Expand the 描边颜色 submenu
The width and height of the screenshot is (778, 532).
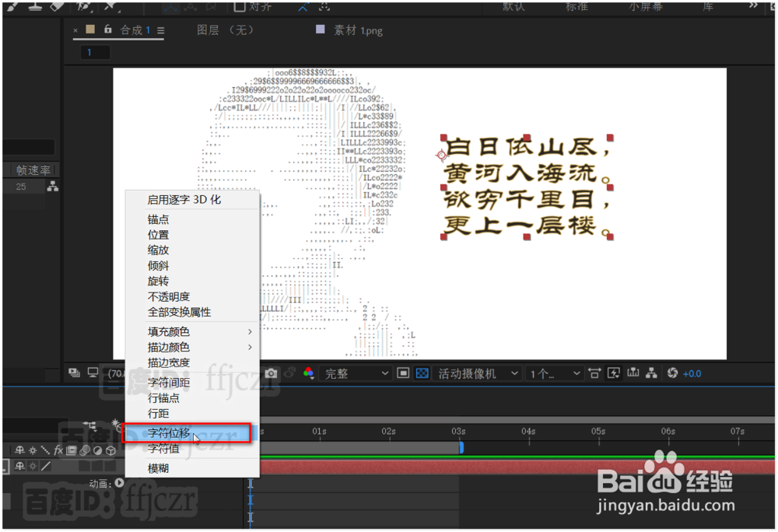[250, 347]
